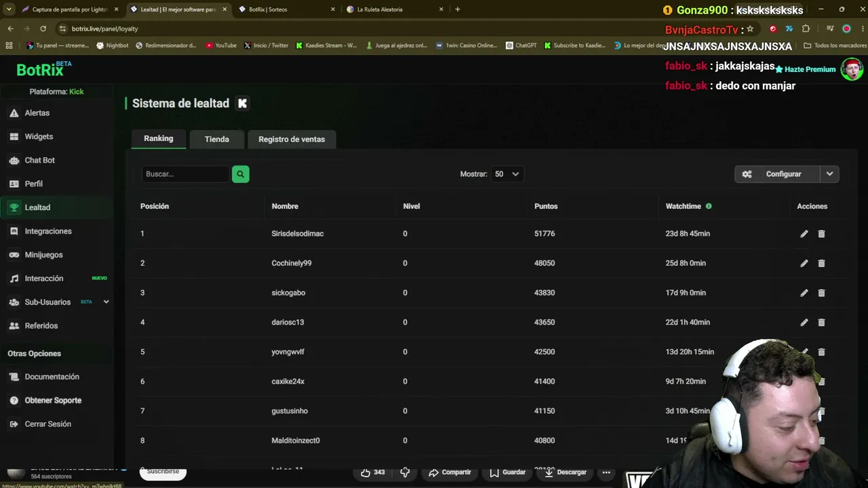Edit the sickogabo row with the pencil icon
Screen dimensions: 868x488
804,293
